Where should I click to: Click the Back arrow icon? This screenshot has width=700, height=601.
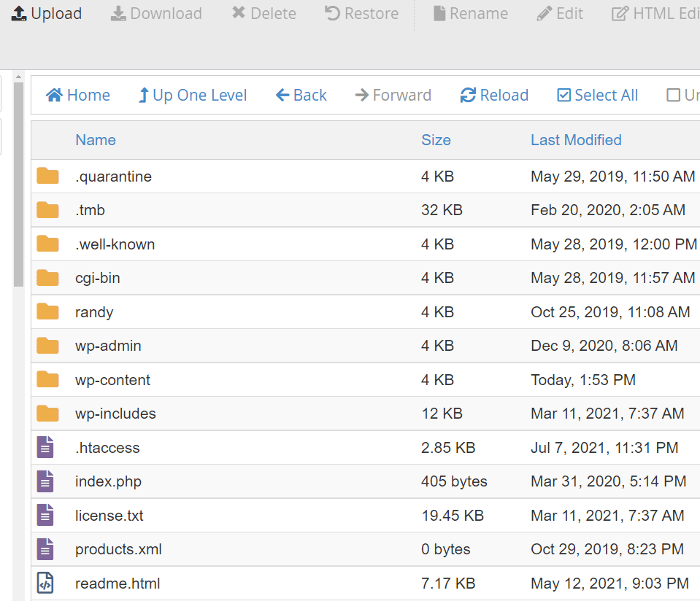click(x=282, y=95)
